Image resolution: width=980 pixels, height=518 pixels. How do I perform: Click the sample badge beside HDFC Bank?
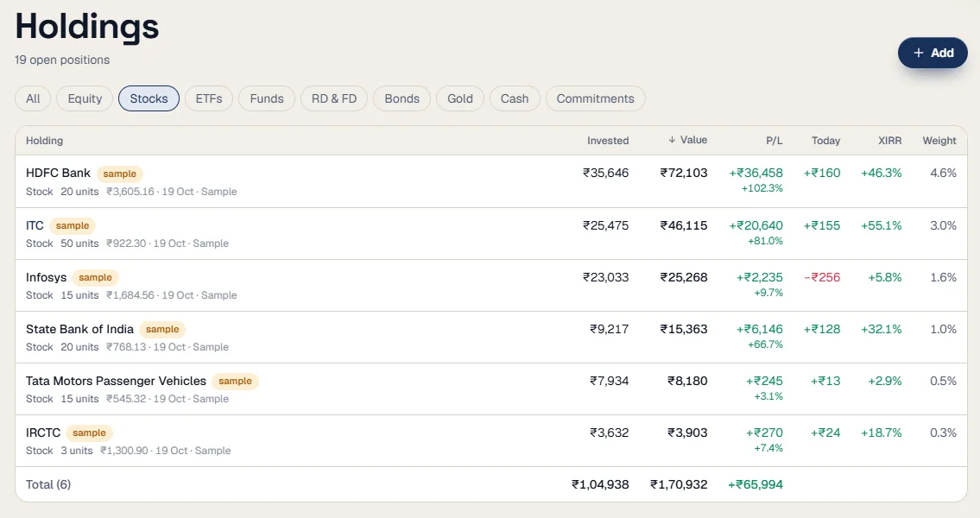tap(119, 174)
